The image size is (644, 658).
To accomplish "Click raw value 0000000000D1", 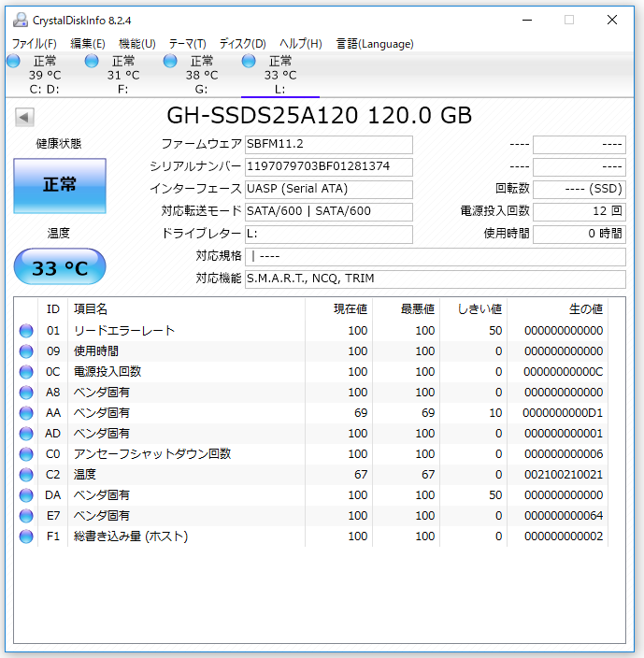I will (563, 413).
